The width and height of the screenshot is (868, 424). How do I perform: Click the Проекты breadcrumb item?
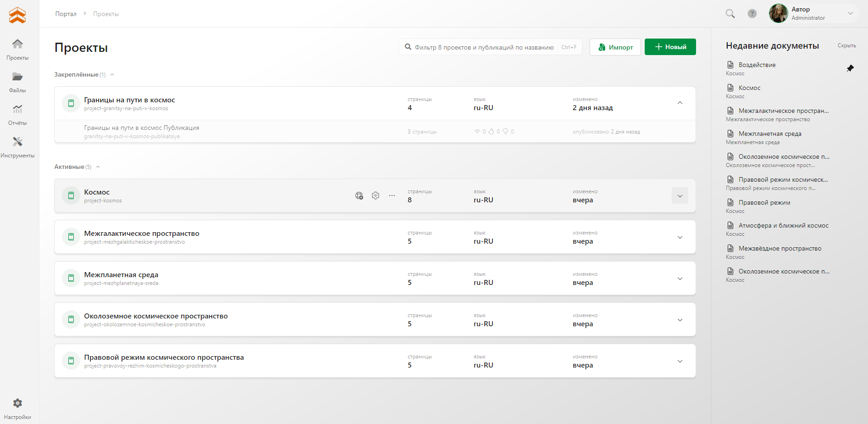tap(106, 14)
